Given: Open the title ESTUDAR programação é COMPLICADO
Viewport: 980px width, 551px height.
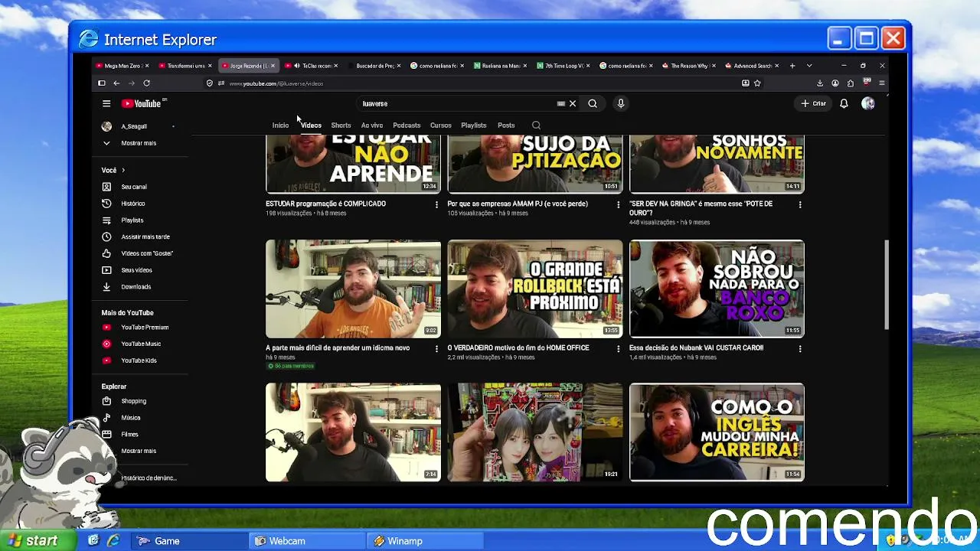Looking at the screenshot, I should tap(325, 204).
